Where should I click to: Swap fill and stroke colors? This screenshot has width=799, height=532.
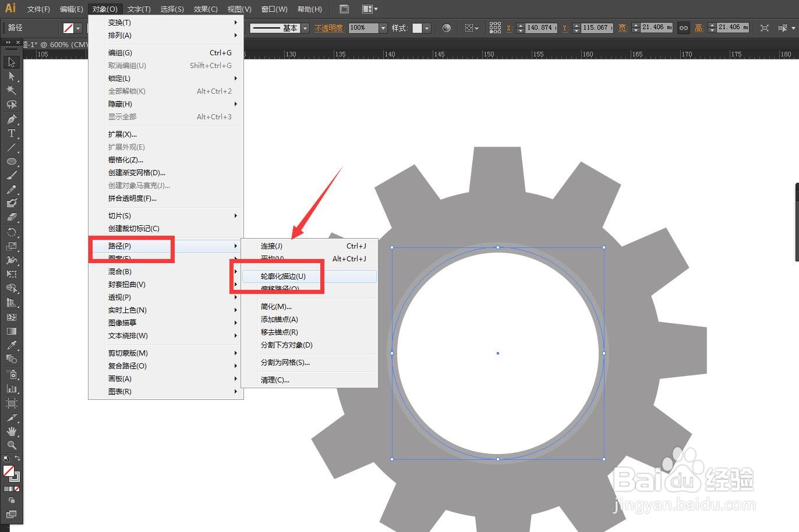pyautogui.click(x=17, y=459)
